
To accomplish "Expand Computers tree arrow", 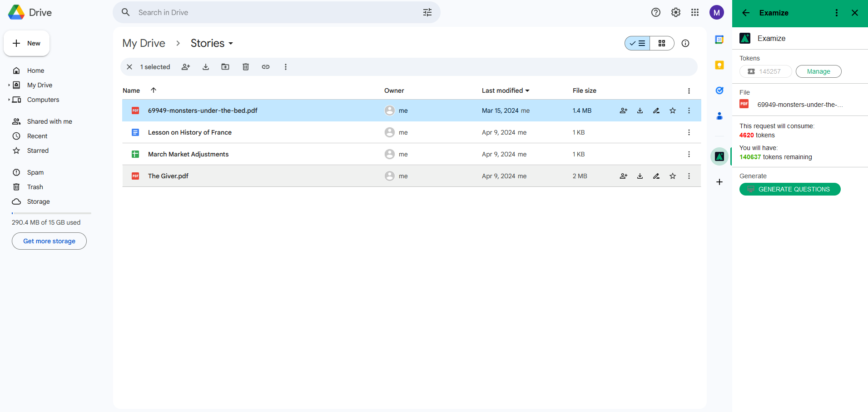I will pos(9,100).
